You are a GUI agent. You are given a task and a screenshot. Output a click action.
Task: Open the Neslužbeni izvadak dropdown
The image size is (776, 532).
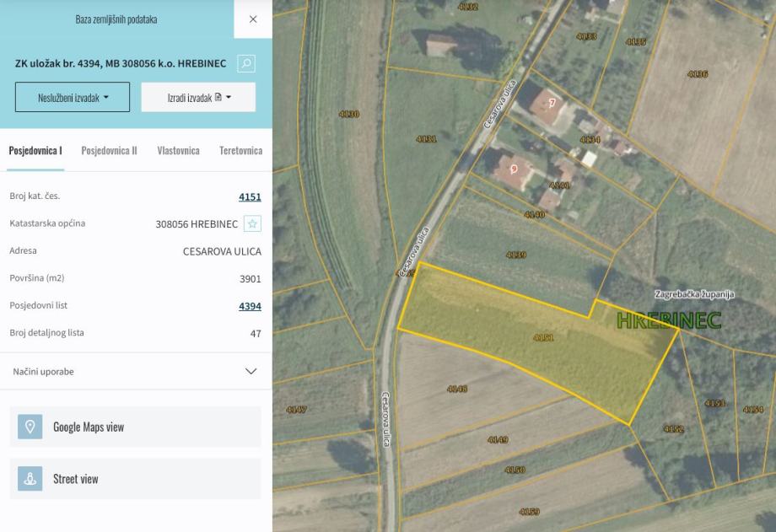tap(73, 97)
